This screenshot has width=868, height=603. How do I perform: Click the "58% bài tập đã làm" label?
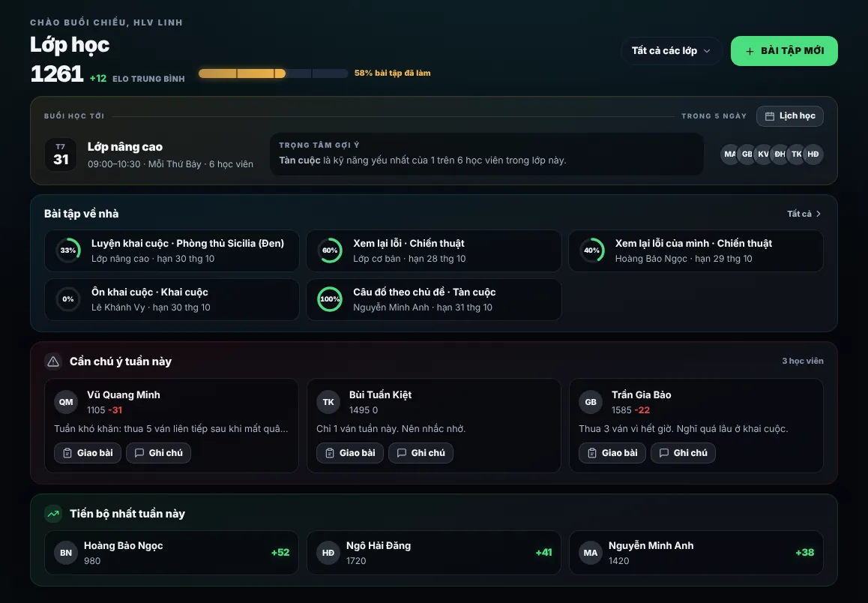click(x=393, y=73)
